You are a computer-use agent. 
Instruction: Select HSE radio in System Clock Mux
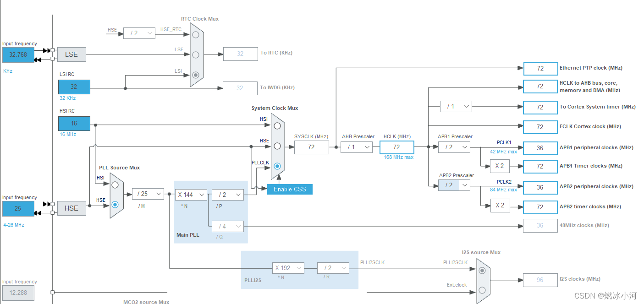coord(277,146)
